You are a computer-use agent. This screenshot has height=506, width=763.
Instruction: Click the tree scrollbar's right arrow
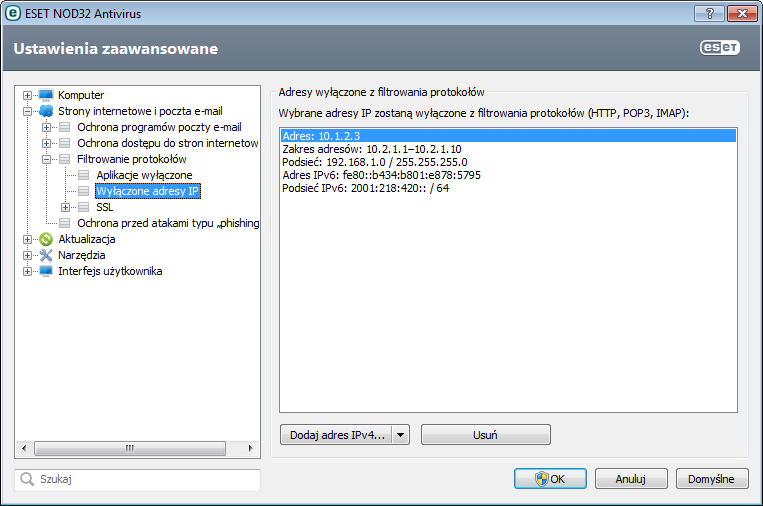coord(251,448)
